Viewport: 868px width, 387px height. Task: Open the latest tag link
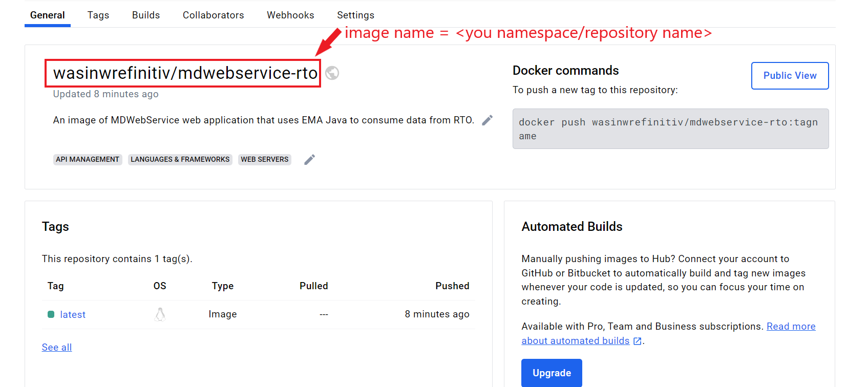click(x=73, y=314)
